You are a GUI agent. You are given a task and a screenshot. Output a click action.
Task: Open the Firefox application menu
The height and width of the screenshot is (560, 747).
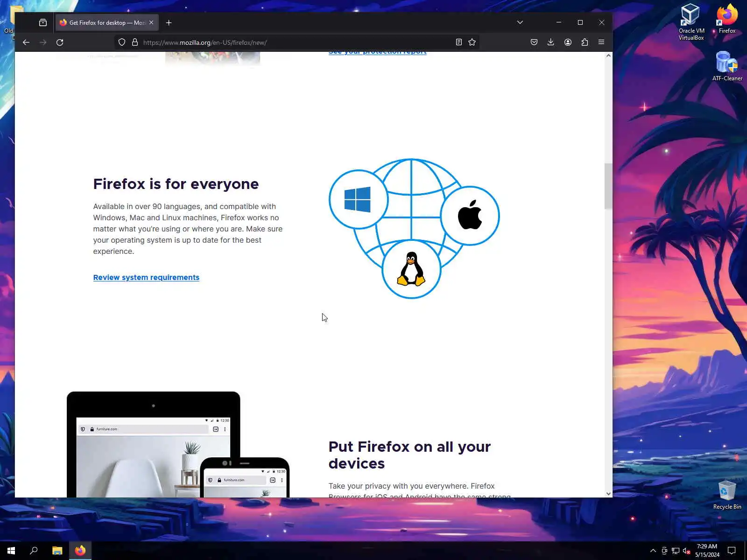(x=601, y=42)
